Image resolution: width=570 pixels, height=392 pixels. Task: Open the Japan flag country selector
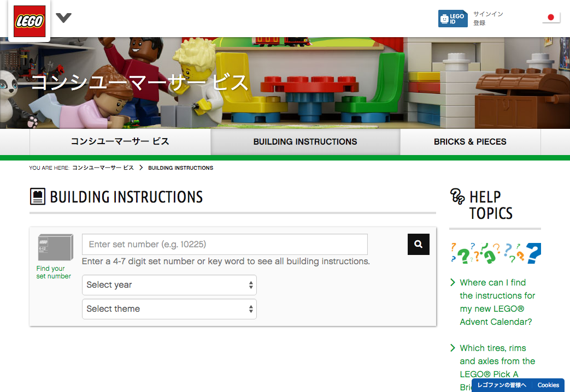pos(551,17)
